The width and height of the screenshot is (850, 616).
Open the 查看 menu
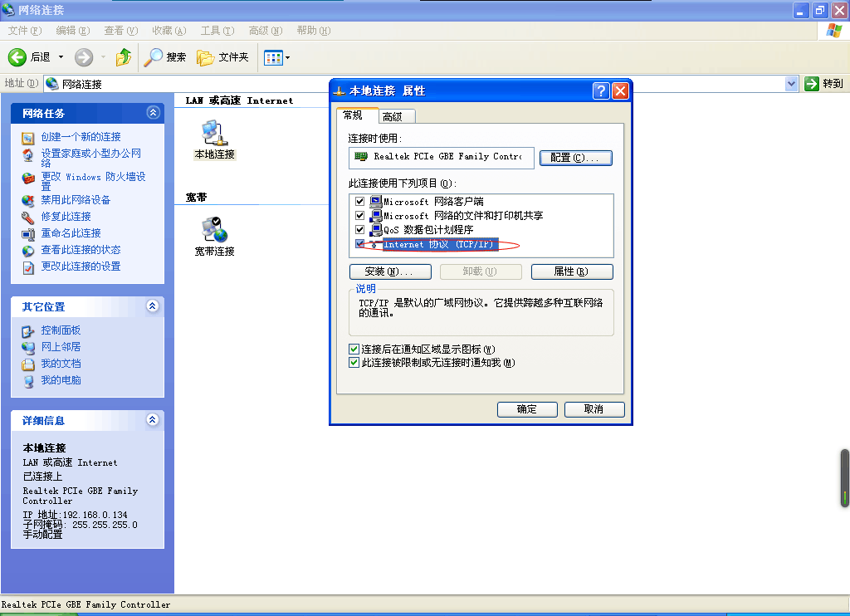(121, 31)
